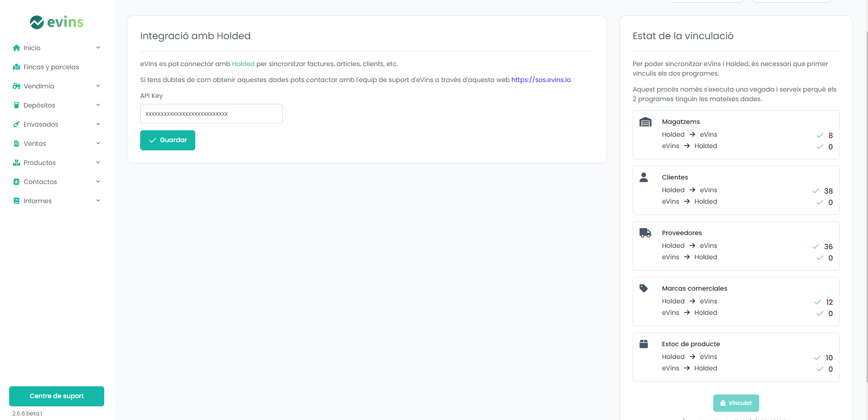The image size is (868, 420).
Task: Click the version text 2.6.6.beta.1
Action: pos(27,414)
